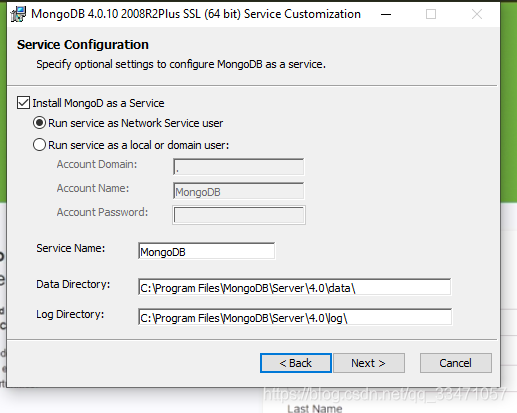The height and width of the screenshot is (413, 517).
Task: Click the Log Directory path field
Action: tap(295, 317)
